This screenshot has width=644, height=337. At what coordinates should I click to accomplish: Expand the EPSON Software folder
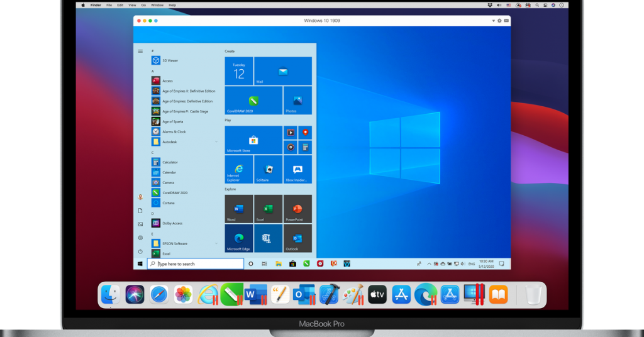pos(216,243)
